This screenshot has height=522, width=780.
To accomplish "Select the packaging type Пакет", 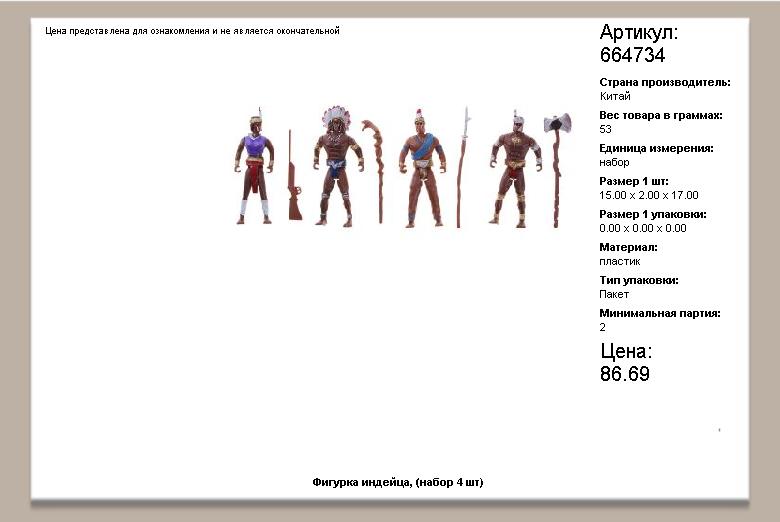I will [x=614, y=294].
